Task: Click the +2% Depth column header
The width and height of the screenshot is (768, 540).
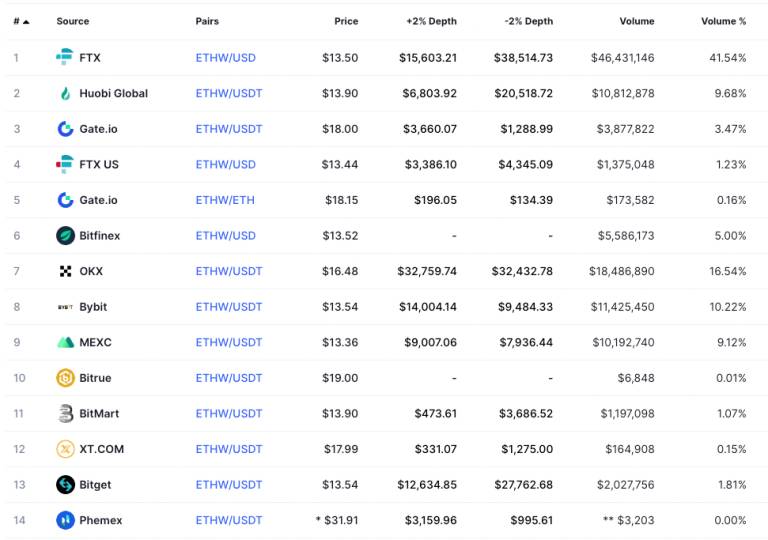Action: click(431, 21)
